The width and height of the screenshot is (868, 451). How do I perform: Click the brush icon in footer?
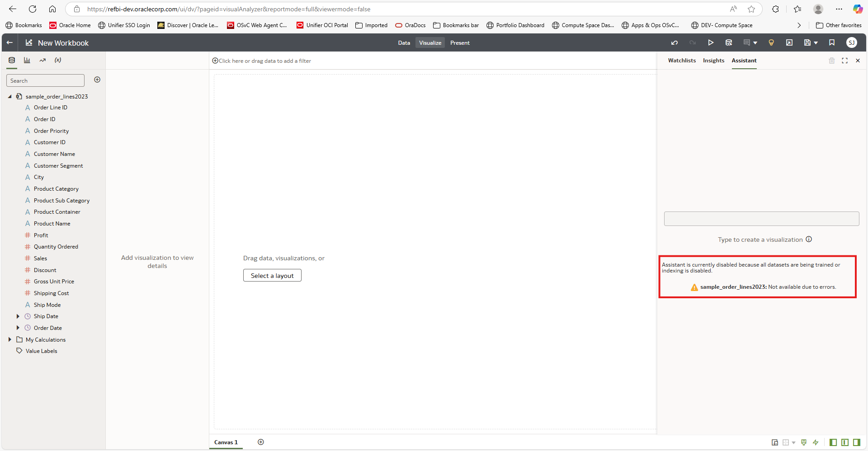point(804,442)
